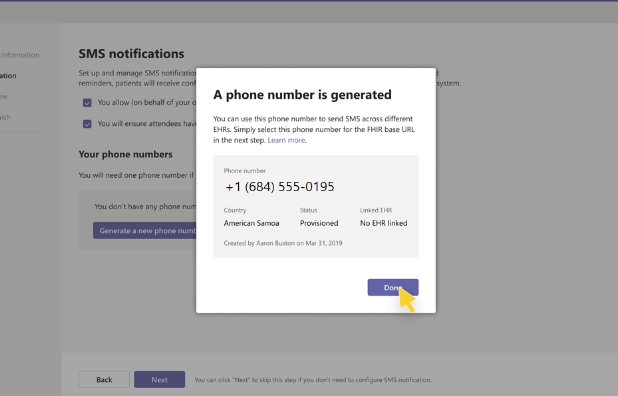Click the SMS notifications page heading
This screenshot has width=618, height=396.
131,54
